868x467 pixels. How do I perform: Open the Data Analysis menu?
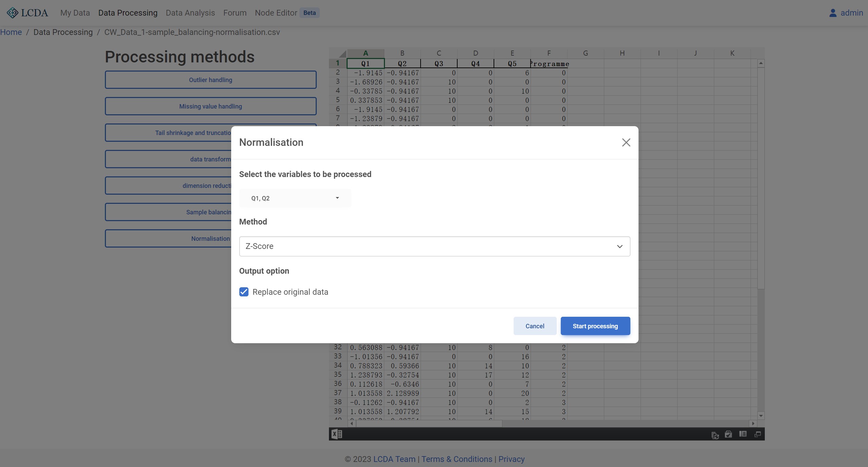point(190,13)
